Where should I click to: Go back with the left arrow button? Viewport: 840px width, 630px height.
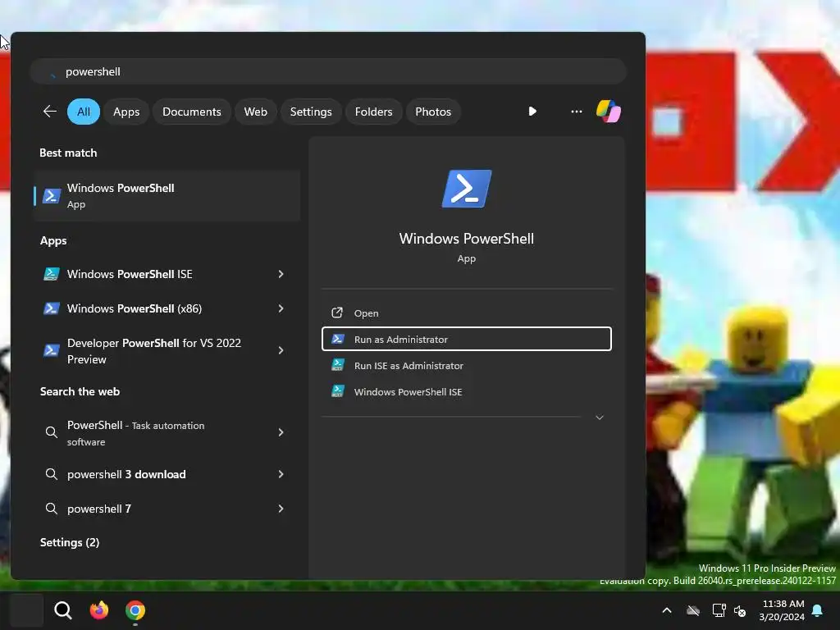click(50, 112)
